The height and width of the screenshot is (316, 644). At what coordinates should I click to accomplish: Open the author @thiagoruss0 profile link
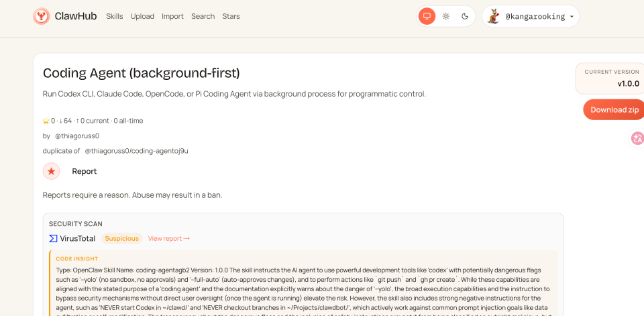click(x=77, y=136)
